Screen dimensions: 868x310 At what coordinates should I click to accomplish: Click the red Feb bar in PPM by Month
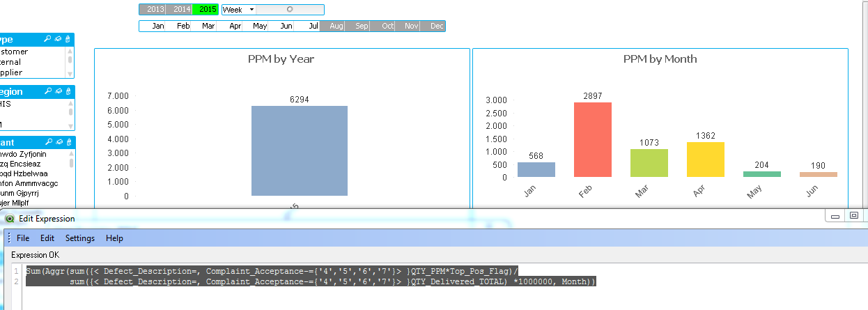[x=593, y=139]
